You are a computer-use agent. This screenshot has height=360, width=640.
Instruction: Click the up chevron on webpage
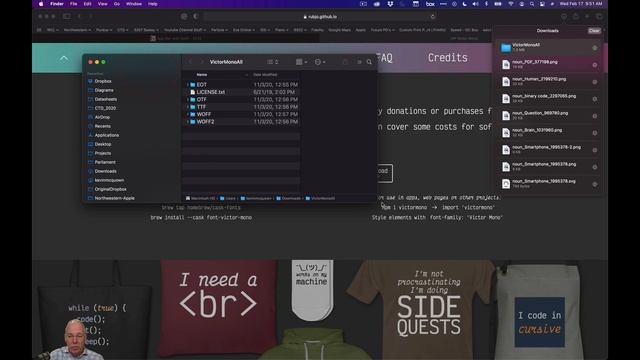coord(64,59)
